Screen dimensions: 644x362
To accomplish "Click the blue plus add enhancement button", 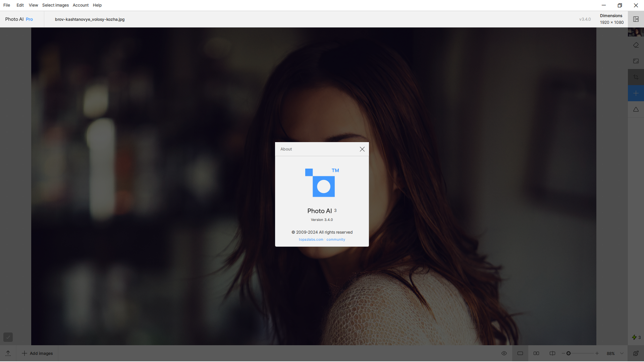I will (636, 93).
